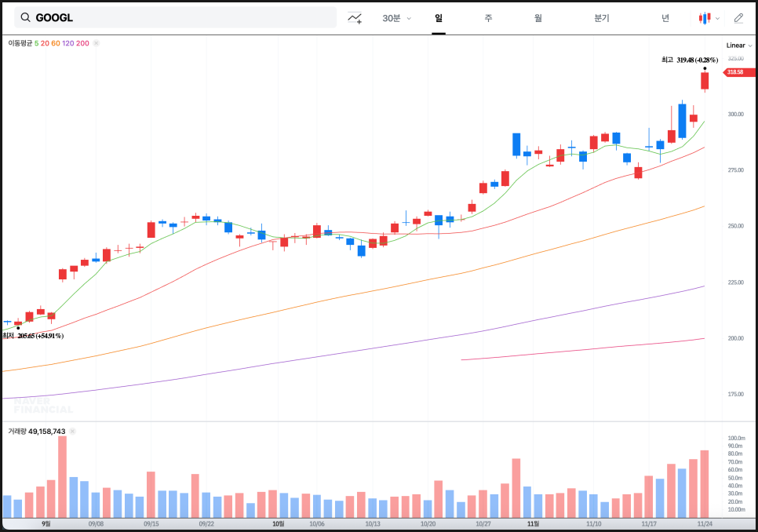Viewport: 758px width, 532px height.
Task: Close the 거래량 volume indicator
Action: (72, 431)
